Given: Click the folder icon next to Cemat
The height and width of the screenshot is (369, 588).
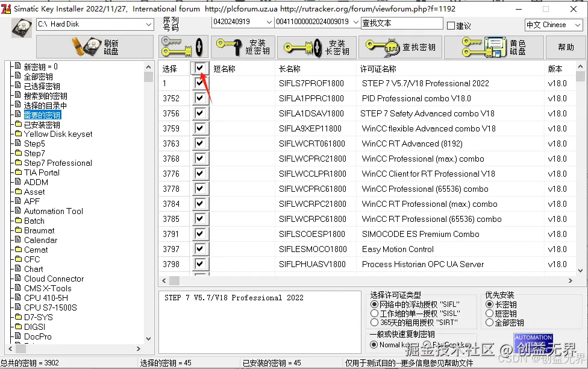Looking at the screenshot, I should tap(18, 249).
